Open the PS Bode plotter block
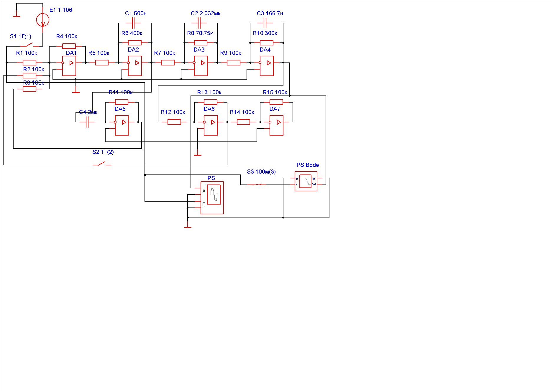553x392 pixels. (x=306, y=181)
